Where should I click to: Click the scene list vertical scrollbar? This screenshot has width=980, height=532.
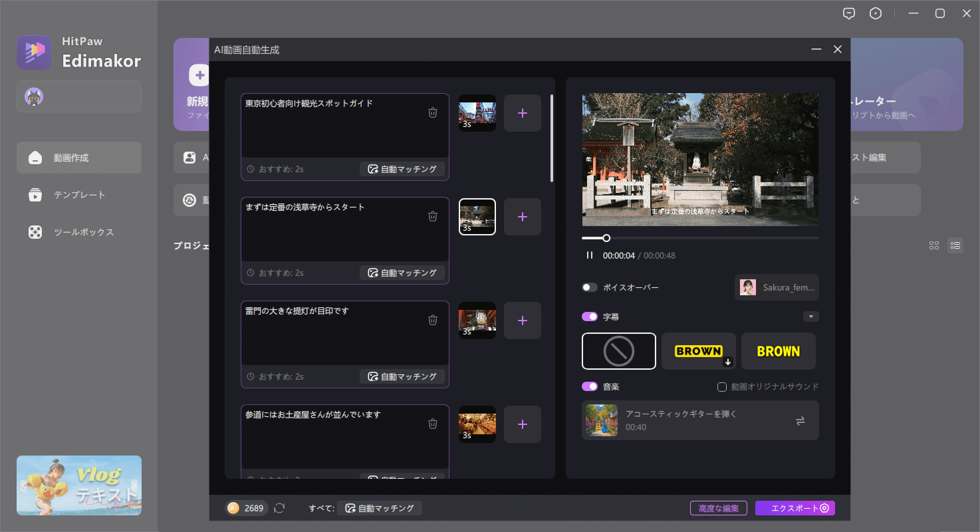coord(552,138)
